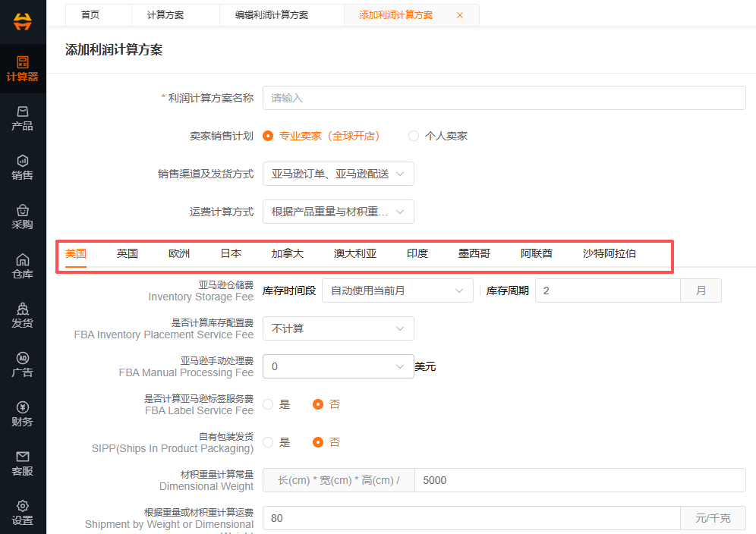Select the 个人卖家 radio option
Image resolution: width=756 pixels, height=534 pixels.
point(414,136)
